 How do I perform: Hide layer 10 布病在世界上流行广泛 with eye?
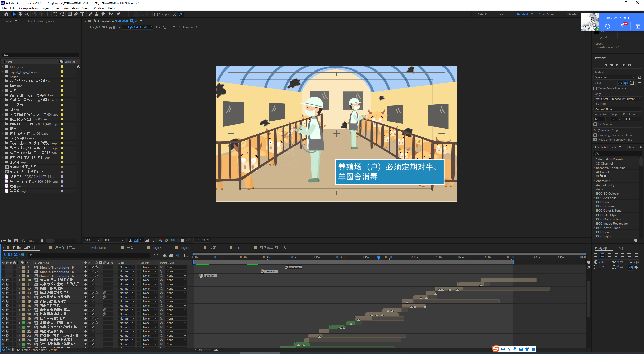pyautogui.click(x=3, y=280)
